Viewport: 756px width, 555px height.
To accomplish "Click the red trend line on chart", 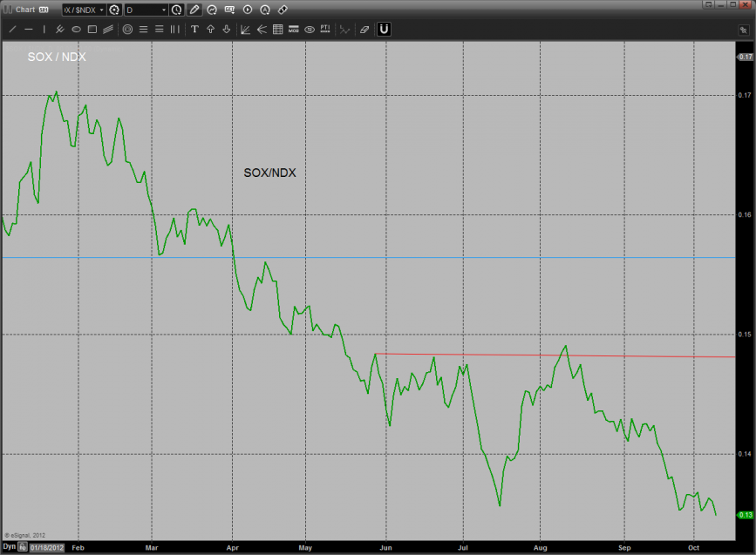I will point(555,355).
